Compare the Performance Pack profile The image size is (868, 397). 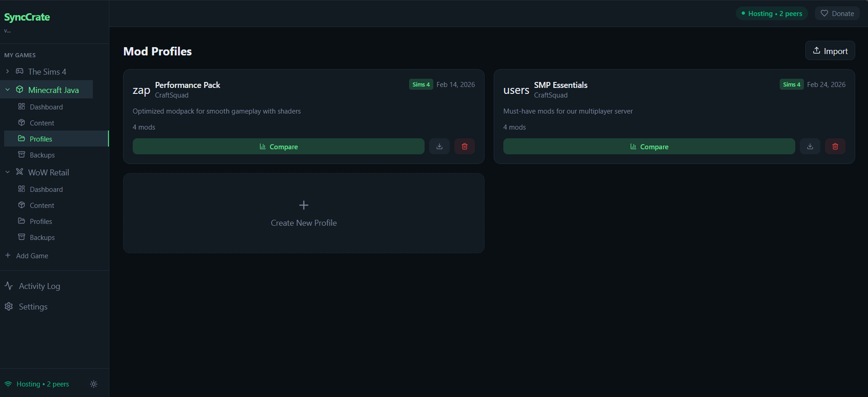pos(278,147)
